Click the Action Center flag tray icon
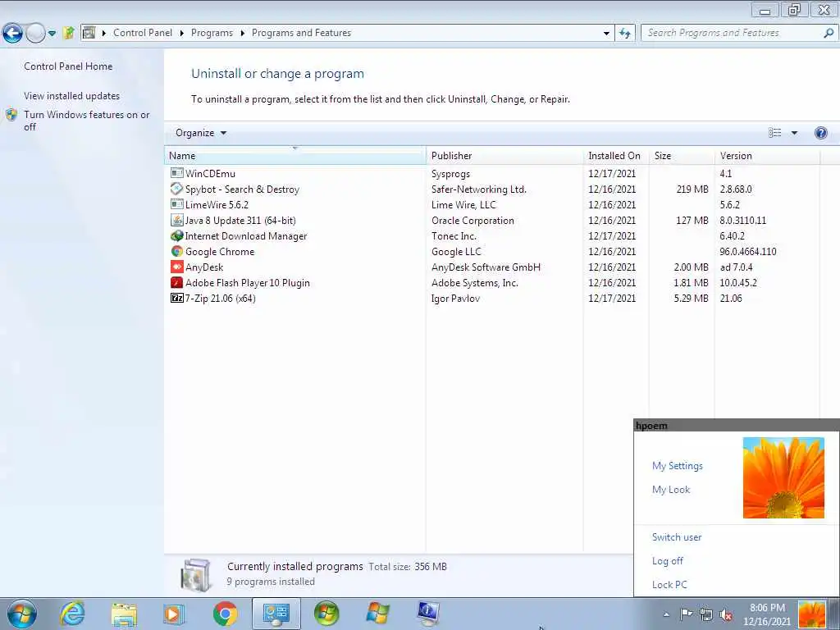 tap(686, 614)
